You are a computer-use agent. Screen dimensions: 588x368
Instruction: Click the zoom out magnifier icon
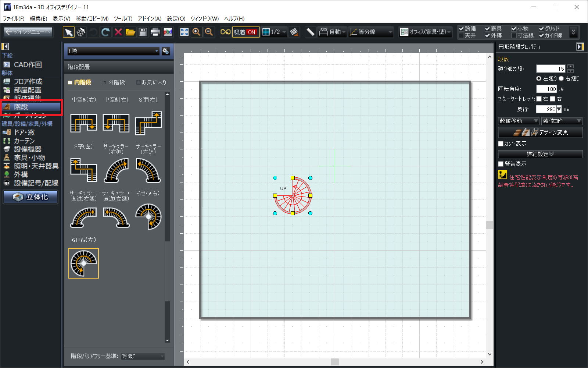pyautogui.click(x=209, y=32)
